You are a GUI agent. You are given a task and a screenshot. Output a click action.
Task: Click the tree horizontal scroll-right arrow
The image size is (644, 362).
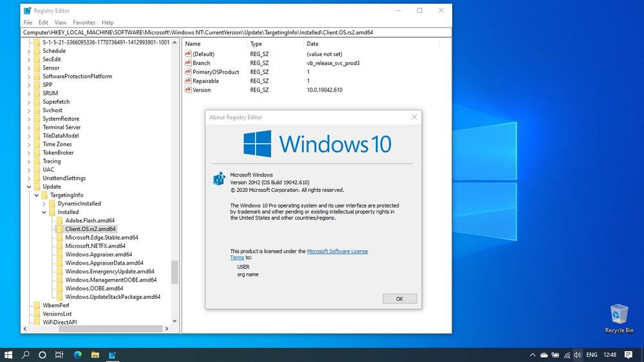pos(167,329)
